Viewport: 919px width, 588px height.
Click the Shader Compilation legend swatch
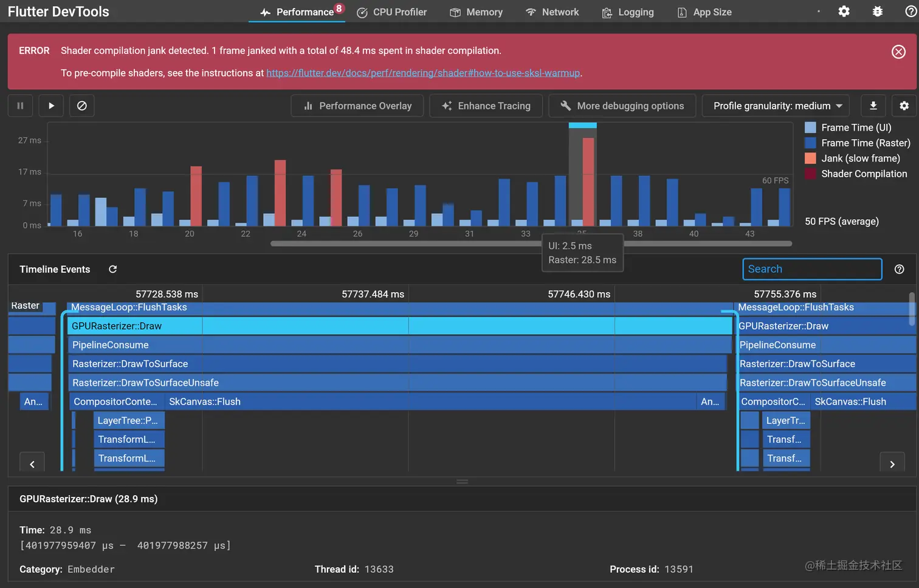810,174
